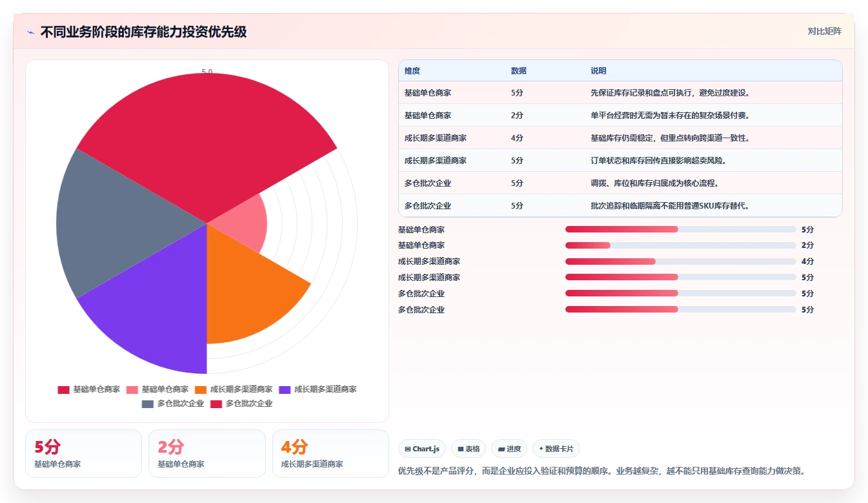Click the 5分 progress bar for 成长期多渠道商家

click(680, 278)
